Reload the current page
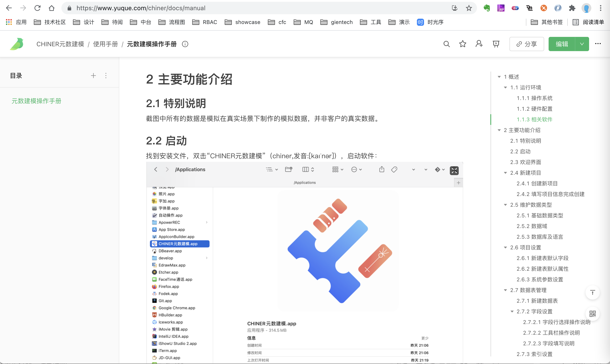The image size is (610, 364). [x=37, y=8]
